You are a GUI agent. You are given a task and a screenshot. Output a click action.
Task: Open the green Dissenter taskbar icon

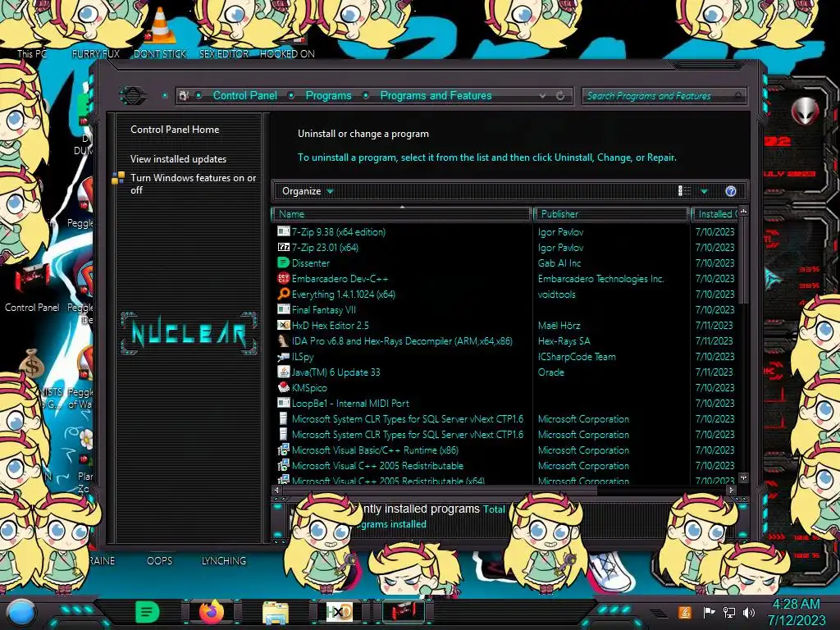point(148,612)
